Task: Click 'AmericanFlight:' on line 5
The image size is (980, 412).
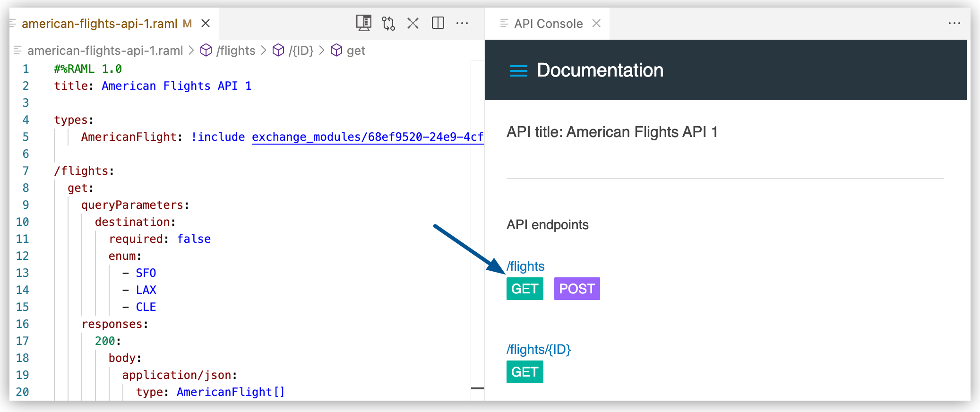Action: (132, 137)
